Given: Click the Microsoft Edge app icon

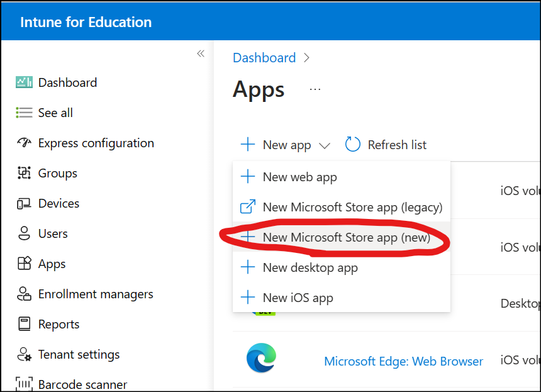Looking at the screenshot, I should [262, 358].
